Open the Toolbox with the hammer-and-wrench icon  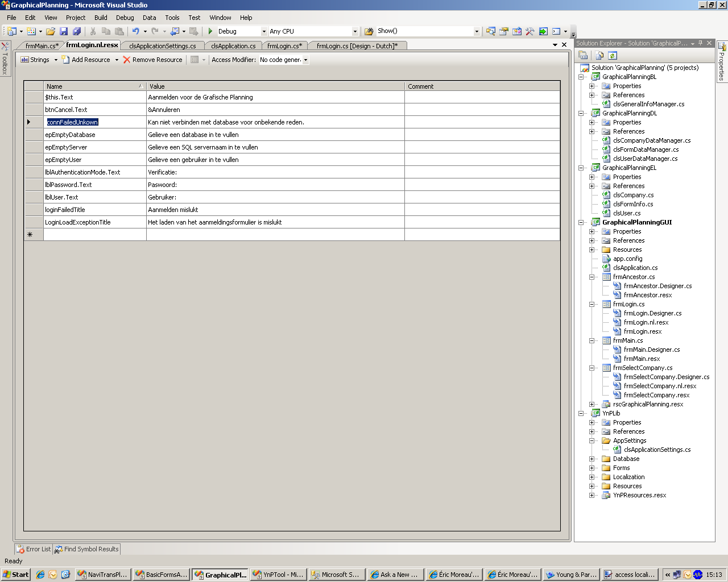(x=530, y=31)
